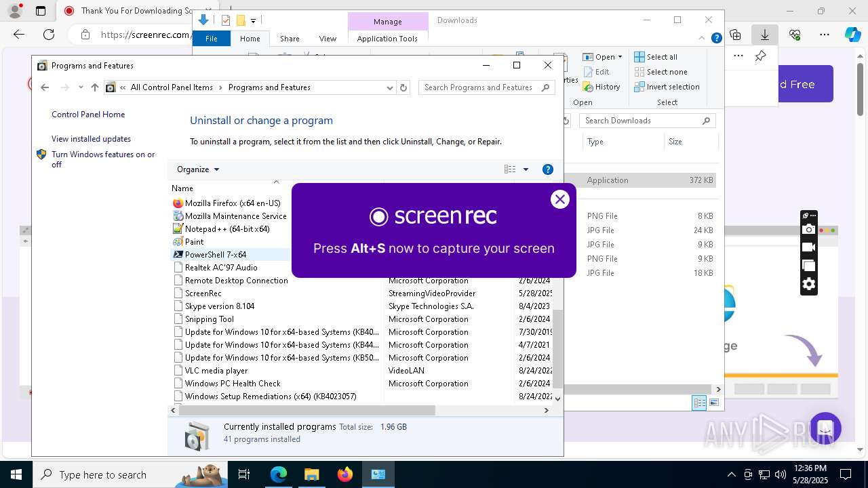Expand the view options dropdown arrow
868x488 pixels.
(x=526, y=169)
